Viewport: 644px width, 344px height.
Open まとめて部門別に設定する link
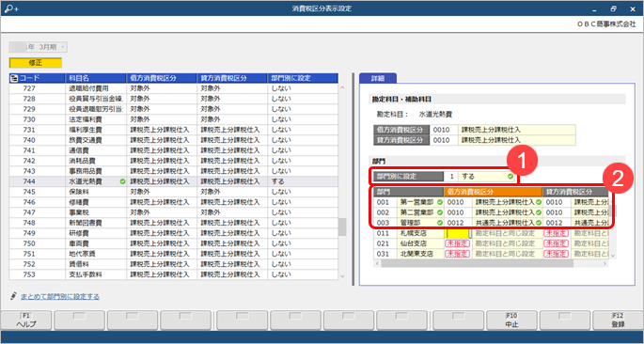[x=60, y=296]
